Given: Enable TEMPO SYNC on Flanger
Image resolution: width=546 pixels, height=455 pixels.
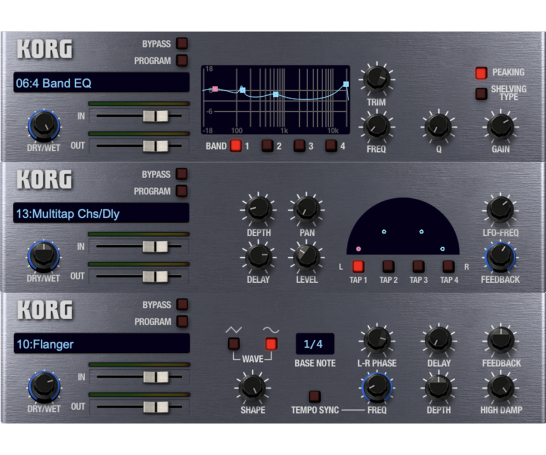Looking at the screenshot, I should [314, 397].
